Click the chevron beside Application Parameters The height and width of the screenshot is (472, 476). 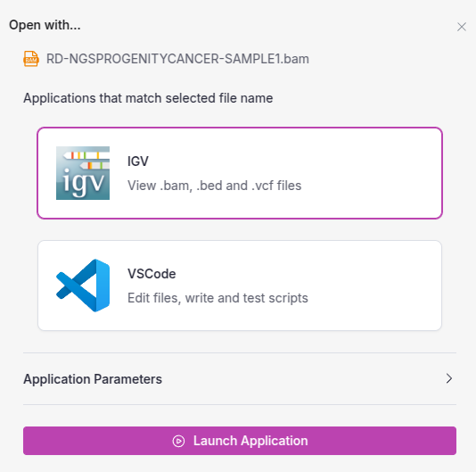[449, 378]
